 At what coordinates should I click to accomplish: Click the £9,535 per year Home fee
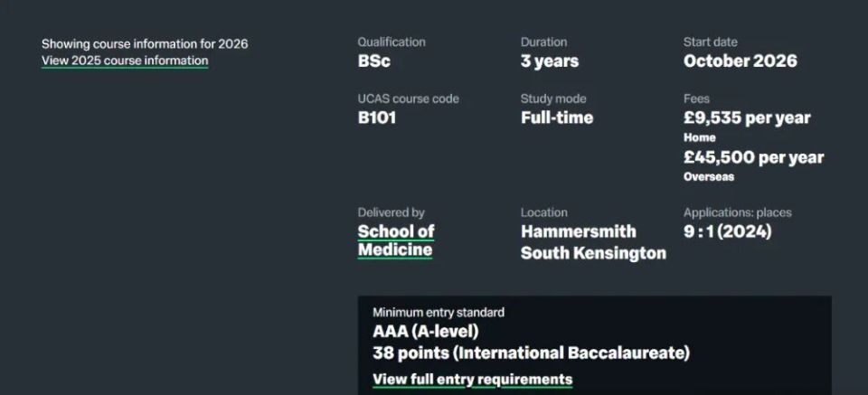pyautogui.click(x=747, y=118)
